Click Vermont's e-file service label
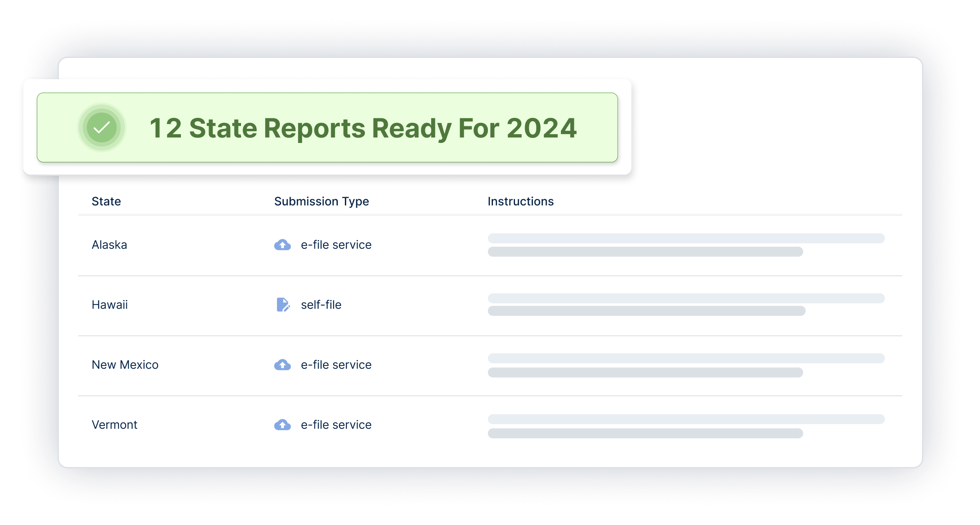 (x=336, y=425)
